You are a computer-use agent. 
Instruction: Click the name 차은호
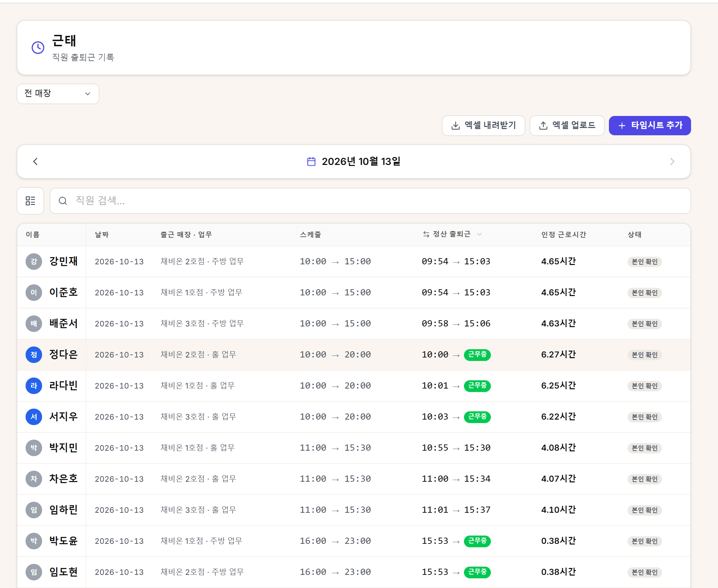(64, 479)
